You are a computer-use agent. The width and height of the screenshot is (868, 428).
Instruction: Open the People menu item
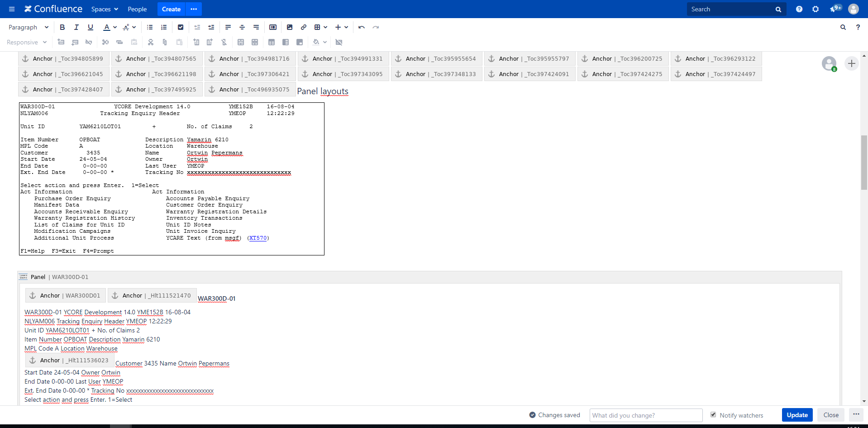click(x=137, y=9)
